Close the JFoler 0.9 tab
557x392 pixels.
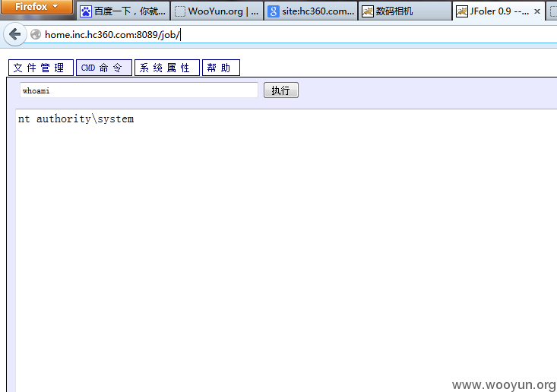click(x=537, y=11)
